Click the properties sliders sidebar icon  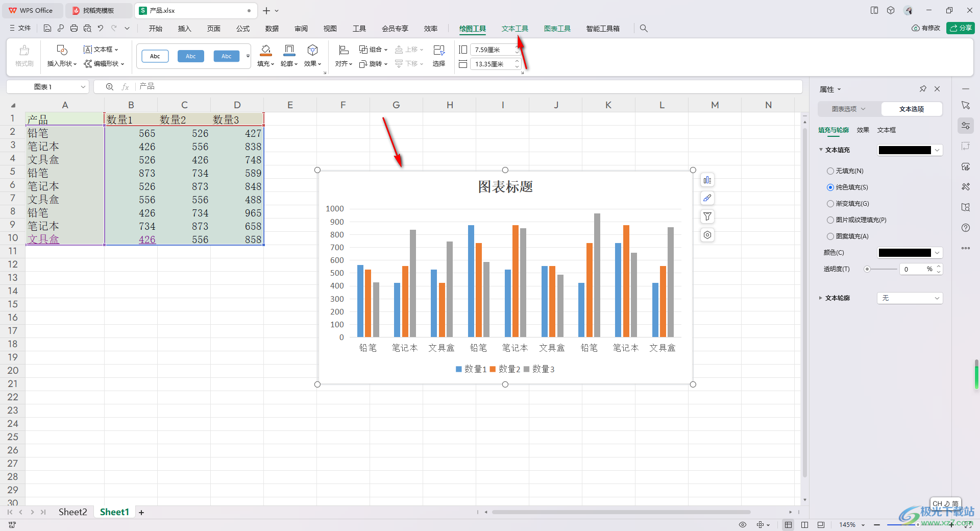[x=966, y=126]
